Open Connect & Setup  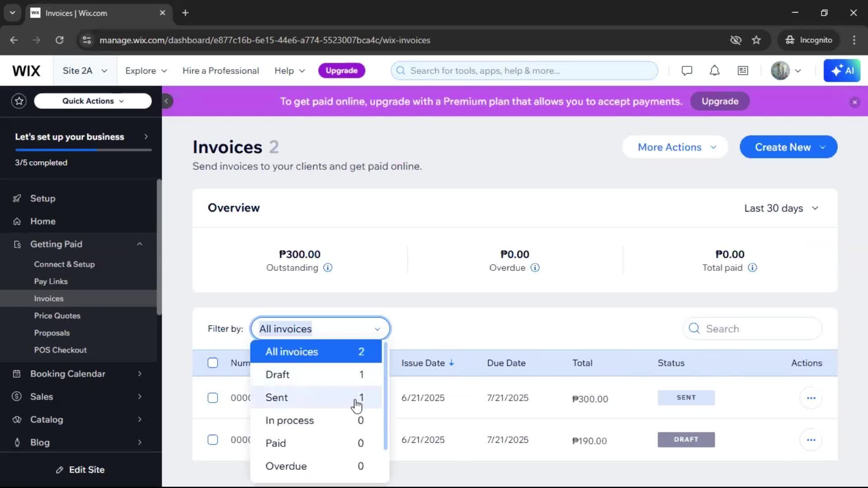pos(64,264)
